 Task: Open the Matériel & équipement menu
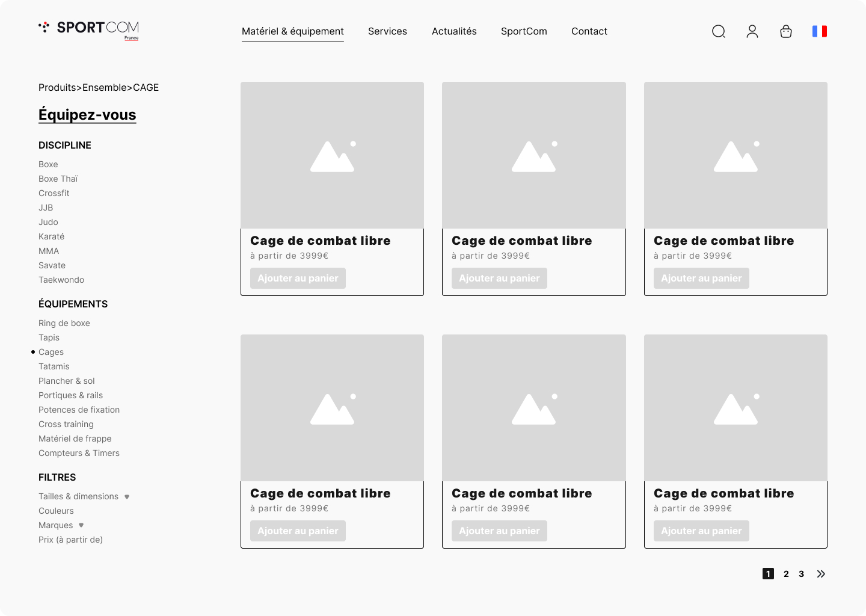pyautogui.click(x=292, y=31)
